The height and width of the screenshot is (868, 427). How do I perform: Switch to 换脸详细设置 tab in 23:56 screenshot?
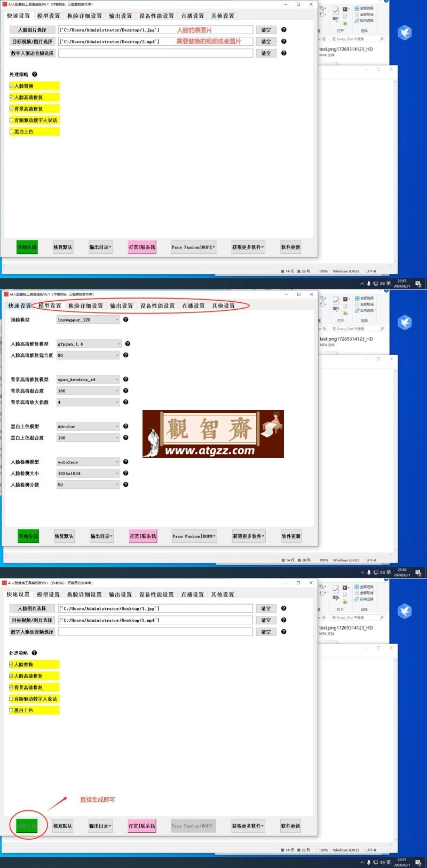click(x=85, y=306)
